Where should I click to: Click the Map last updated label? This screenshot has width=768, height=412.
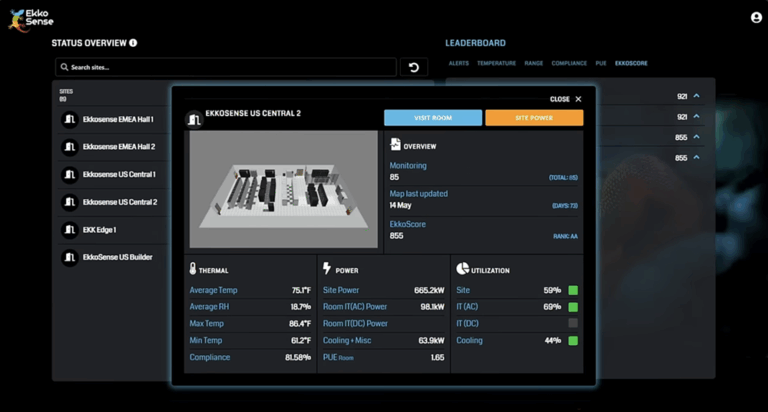[x=418, y=194]
